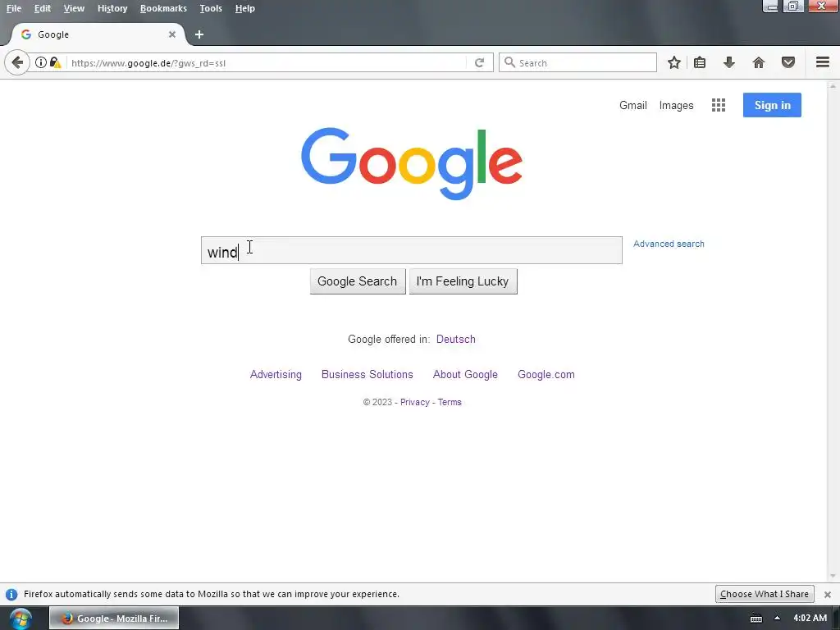This screenshot has height=630, width=840.
Task: Open the Gmail link
Action: pos(632,106)
